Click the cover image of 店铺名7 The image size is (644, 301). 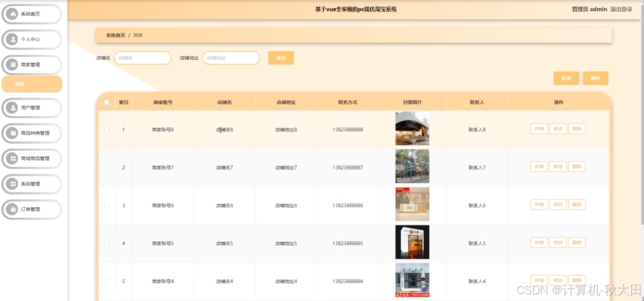tap(412, 166)
